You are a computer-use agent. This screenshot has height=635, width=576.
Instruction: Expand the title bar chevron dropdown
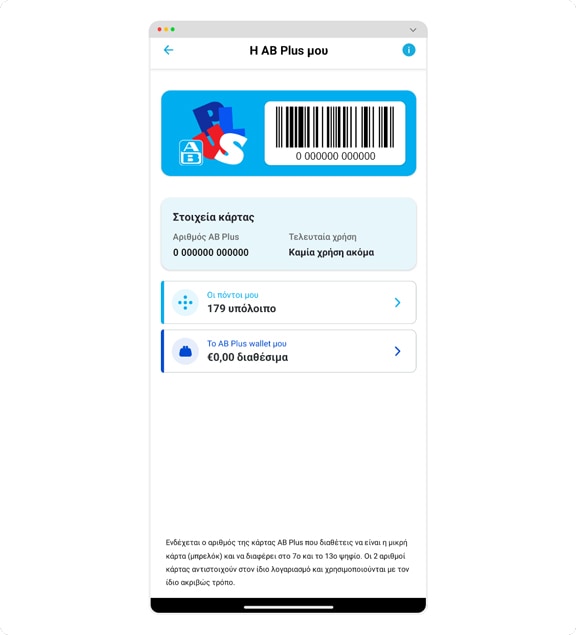point(413,30)
